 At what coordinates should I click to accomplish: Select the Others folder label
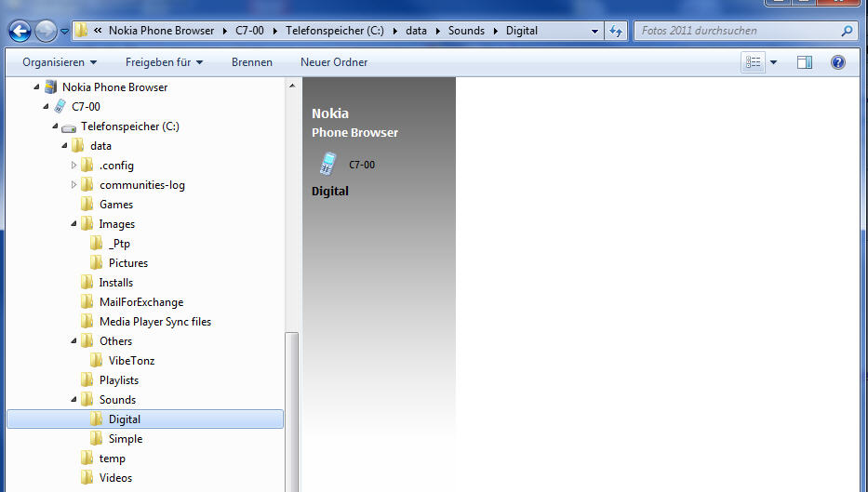coord(115,341)
